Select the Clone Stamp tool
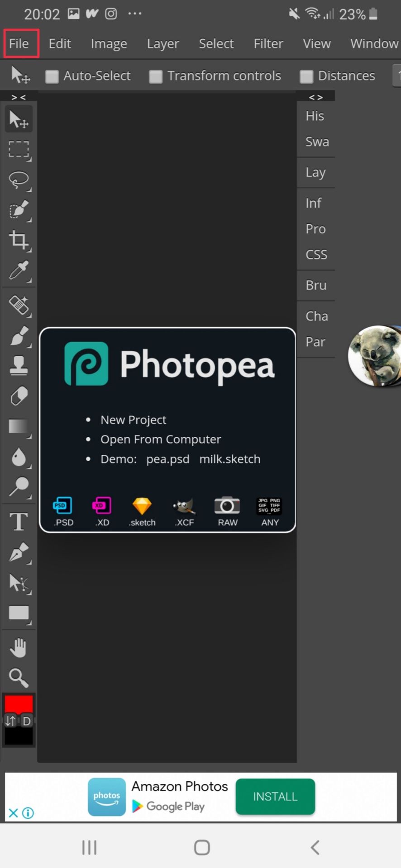The width and height of the screenshot is (401, 868). click(19, 366)
